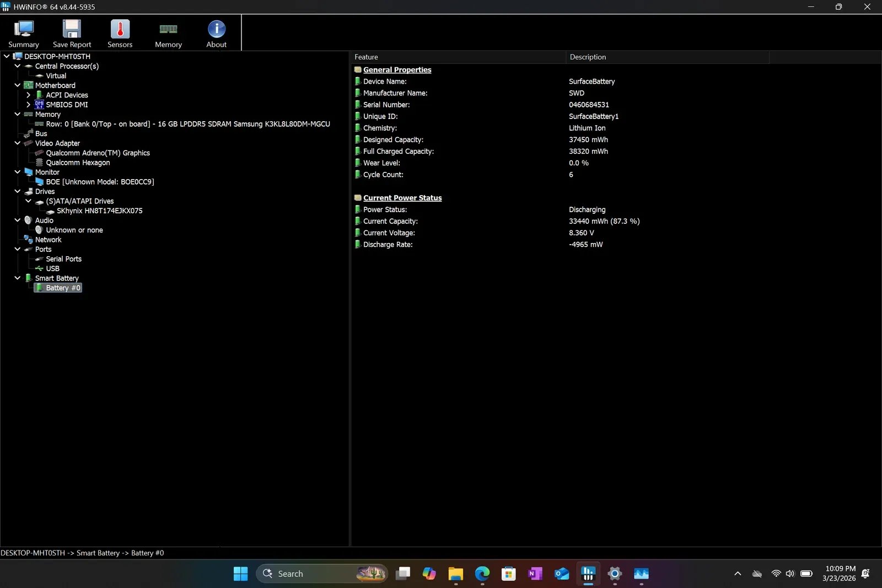Click the HWiNFO icon in the taskbar
The width and height of the screenshot is (882, 588).
(588, 574)
